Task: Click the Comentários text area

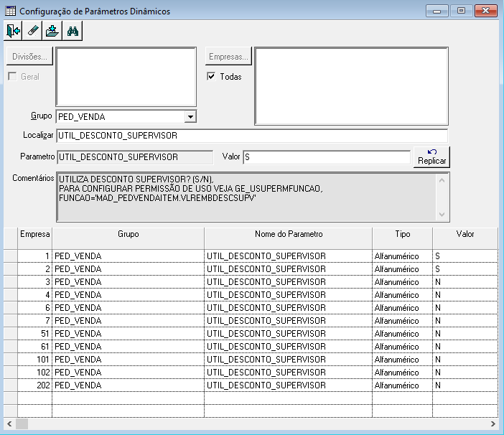Action: (246, 197)
